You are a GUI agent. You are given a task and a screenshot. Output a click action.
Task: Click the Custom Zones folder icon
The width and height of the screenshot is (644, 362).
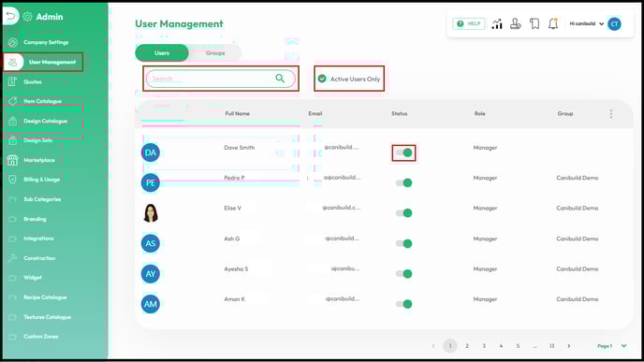pos(13,337)
